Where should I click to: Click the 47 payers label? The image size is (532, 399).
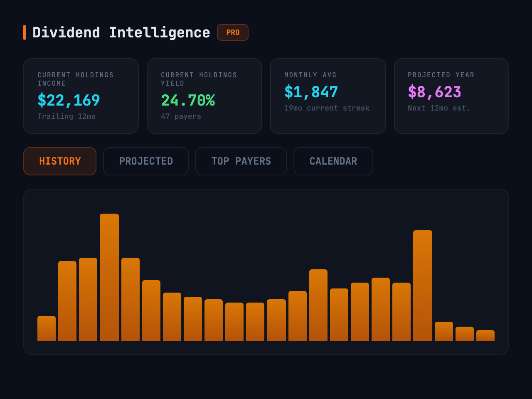point(181,116)
